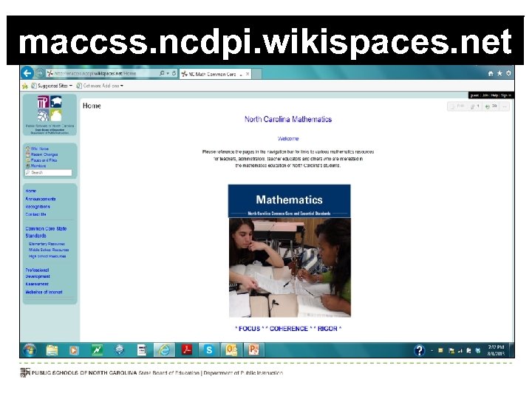The height and width of the screenshot is (399, 532).
Task: Click the Add to Favorites bar star icon
Action: pos(25,86)
